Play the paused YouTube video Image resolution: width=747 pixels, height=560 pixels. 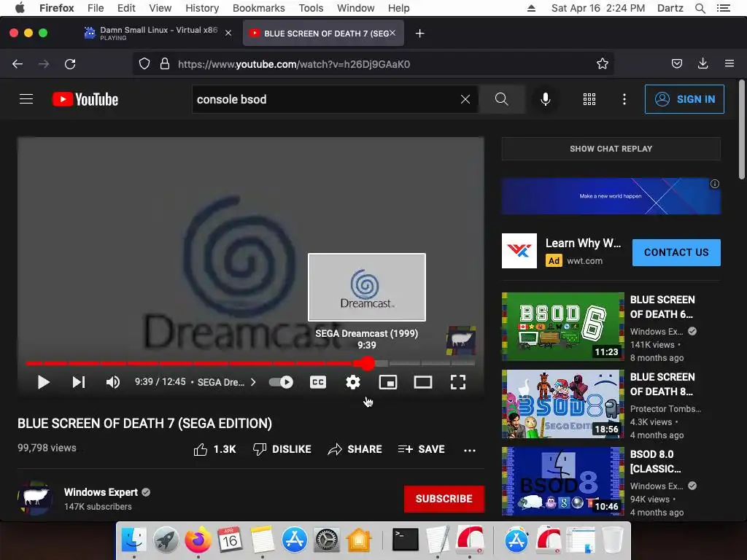point(43,382)
